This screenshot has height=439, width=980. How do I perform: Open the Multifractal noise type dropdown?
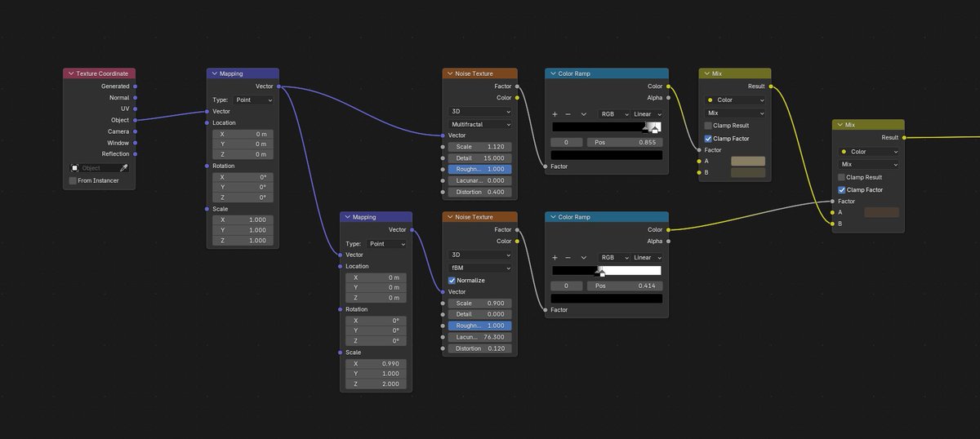click(480, 124)
